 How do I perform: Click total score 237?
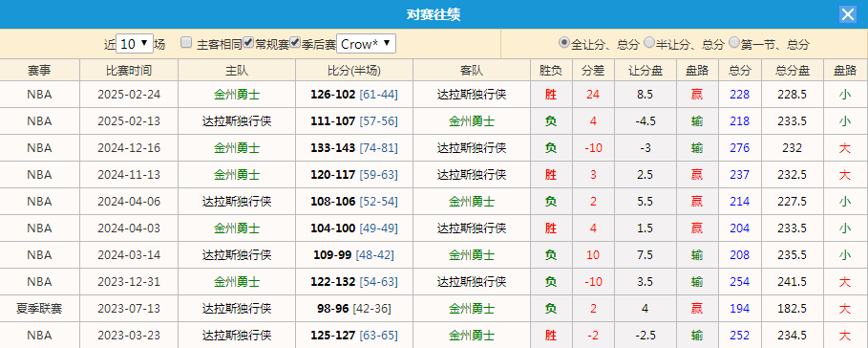(740, 175)
